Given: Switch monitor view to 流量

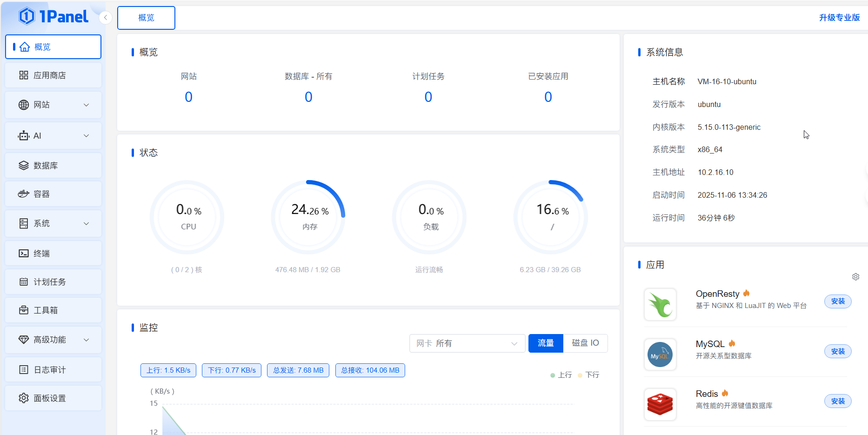Looking at the screenshot, I should click(x=546, y=343).
